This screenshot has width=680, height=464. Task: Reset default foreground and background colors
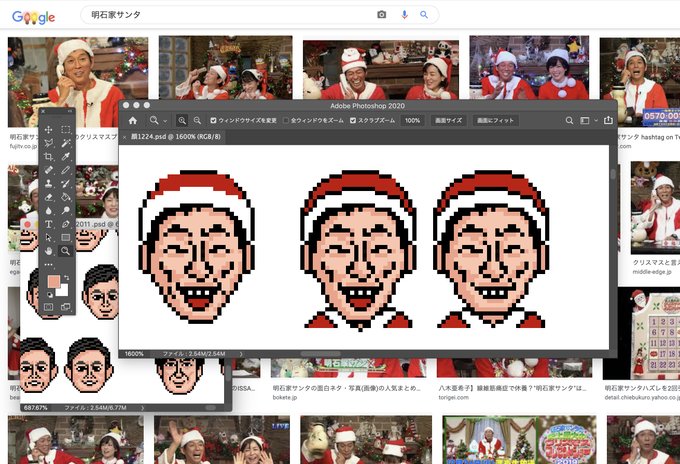(49, 295)
